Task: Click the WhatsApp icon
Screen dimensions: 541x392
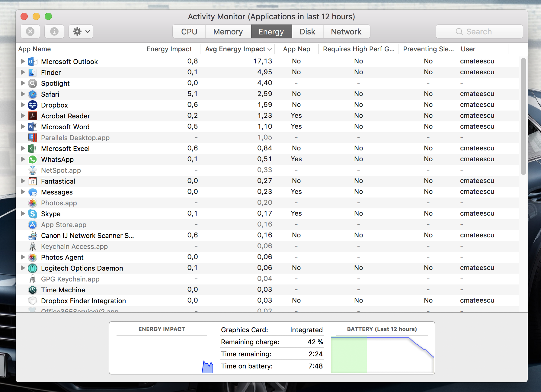Action: click(x=33, y=159)
